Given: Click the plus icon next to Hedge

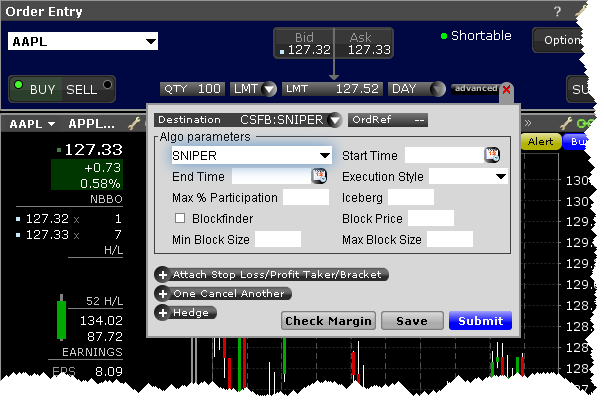Looking at the screenshot, I should coord(162,312).
